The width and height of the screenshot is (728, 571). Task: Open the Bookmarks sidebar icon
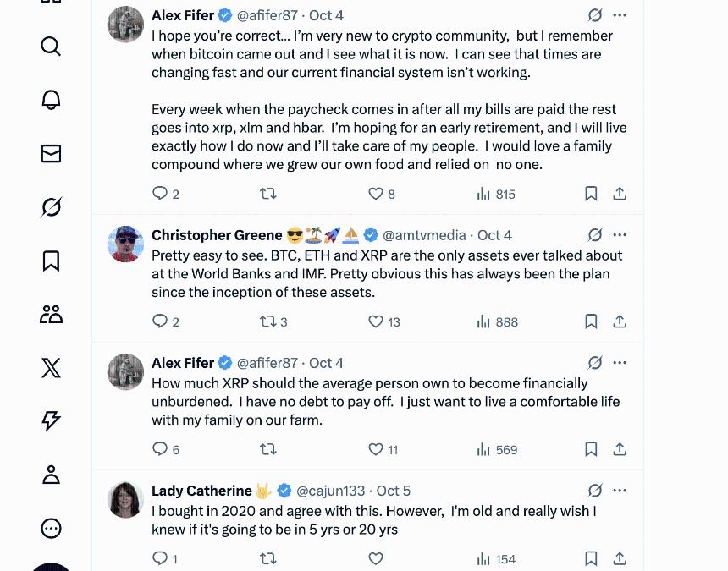click(50, 261)
